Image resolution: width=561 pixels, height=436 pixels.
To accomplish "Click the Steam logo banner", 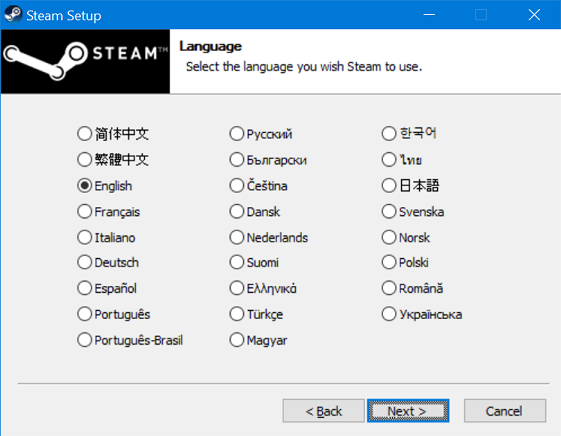I will [86, 62].
